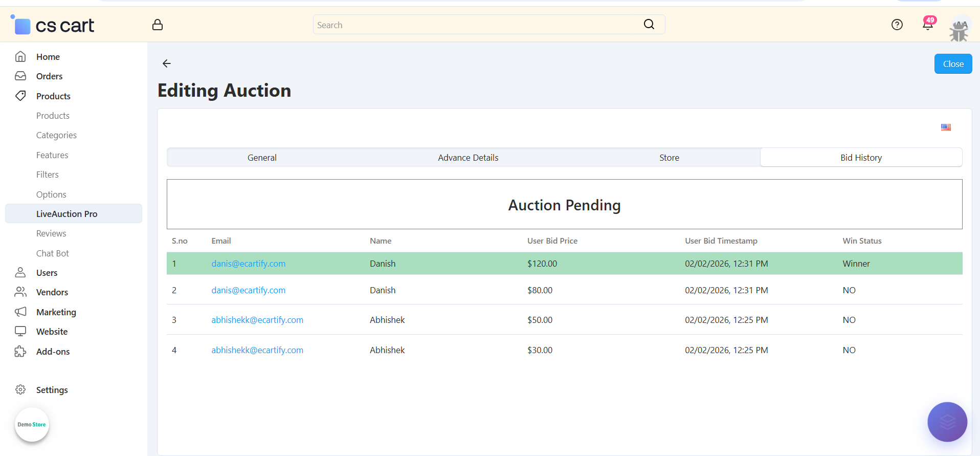Open the user avatar profile menu
The height and width of the screenshot is (456, 980).
point(960,29)
